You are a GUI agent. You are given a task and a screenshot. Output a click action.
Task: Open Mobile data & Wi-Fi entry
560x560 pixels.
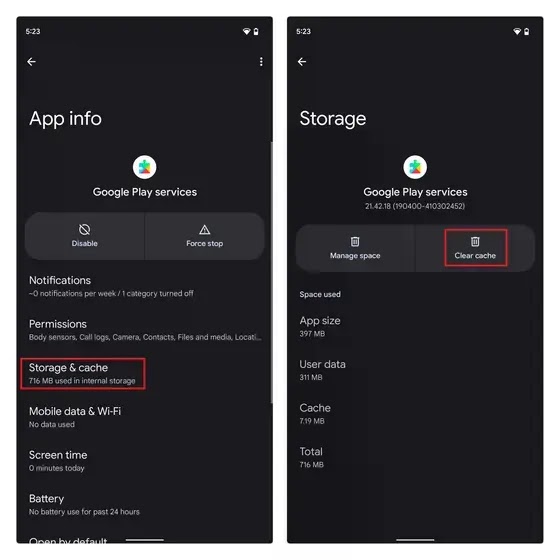click(x=145, y=417)
